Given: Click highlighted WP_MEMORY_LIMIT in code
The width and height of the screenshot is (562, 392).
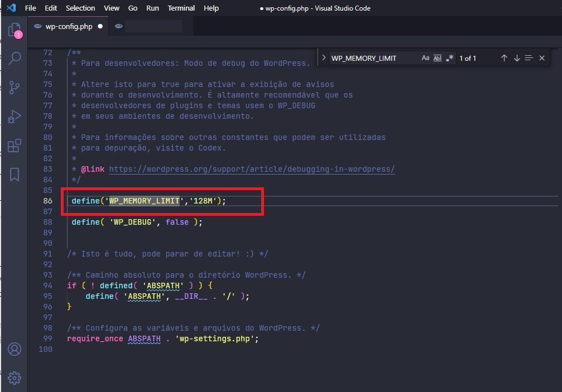Looking at the screenshot, I should 144,201.
